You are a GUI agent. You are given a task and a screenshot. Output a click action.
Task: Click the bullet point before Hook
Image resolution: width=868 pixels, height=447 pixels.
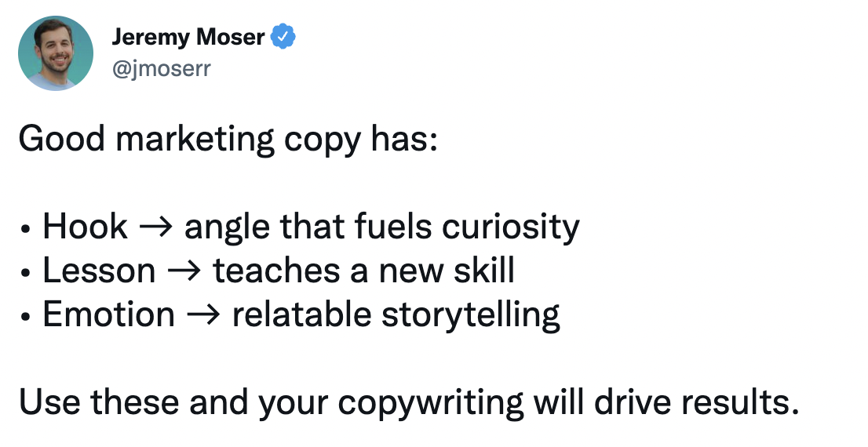pyautogui.click(x=26, y=230)
